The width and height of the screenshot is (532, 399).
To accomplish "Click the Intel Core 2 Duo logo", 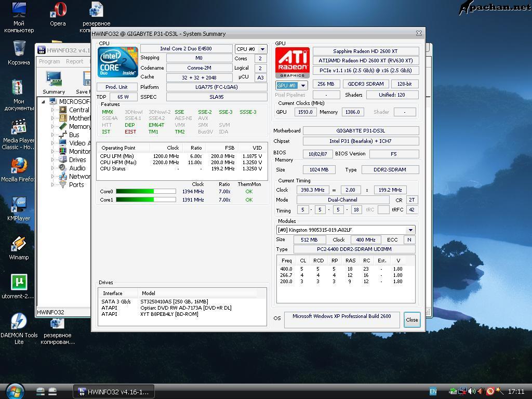I will 118,62.
